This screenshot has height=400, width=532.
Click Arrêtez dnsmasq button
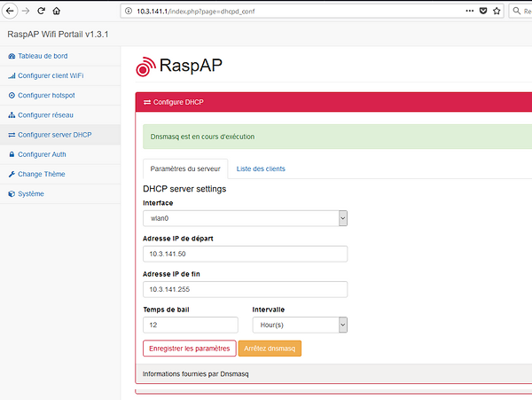(270, 349)
